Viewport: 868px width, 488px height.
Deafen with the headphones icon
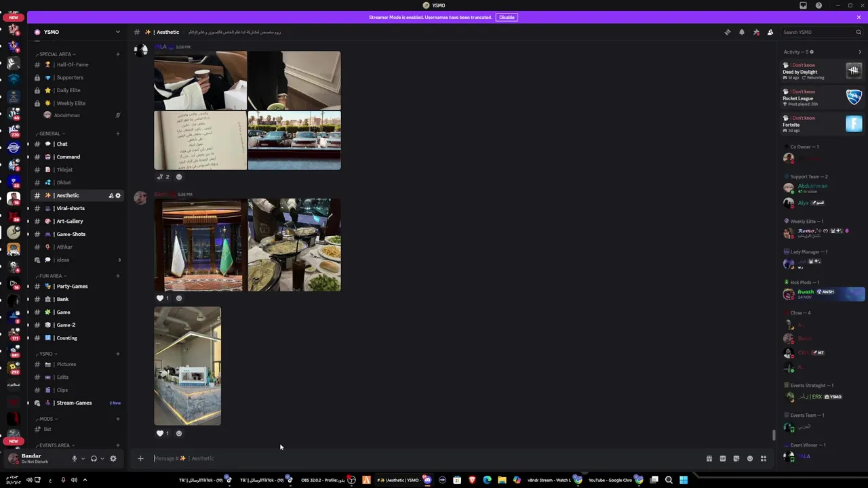pyautogui.click(x=94, y=459)
